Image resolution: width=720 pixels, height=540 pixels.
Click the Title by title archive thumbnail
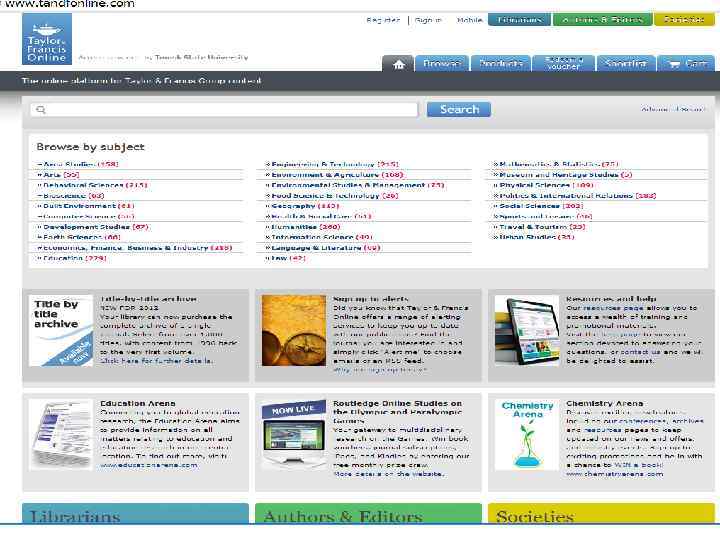[x=61, y=331]
